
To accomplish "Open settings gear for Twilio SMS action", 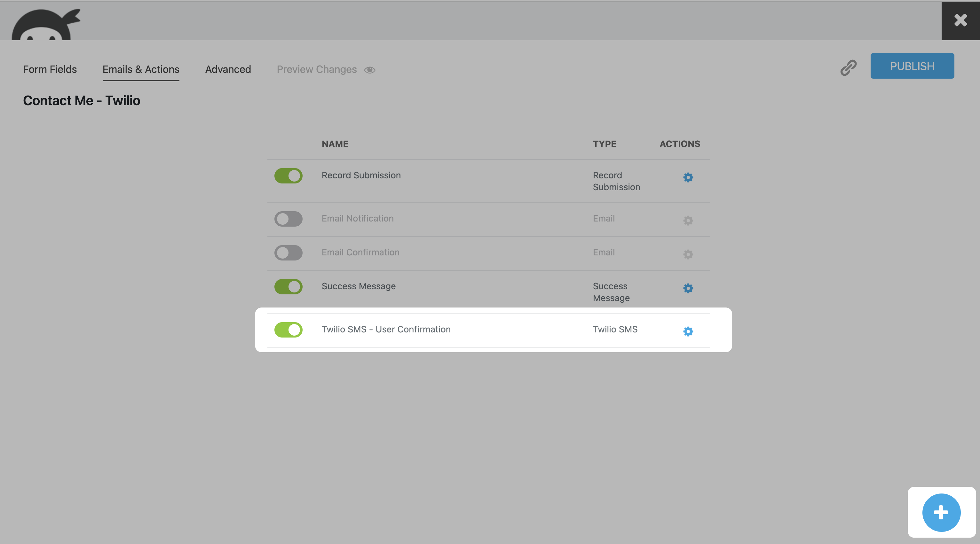I will click(688, 331).
